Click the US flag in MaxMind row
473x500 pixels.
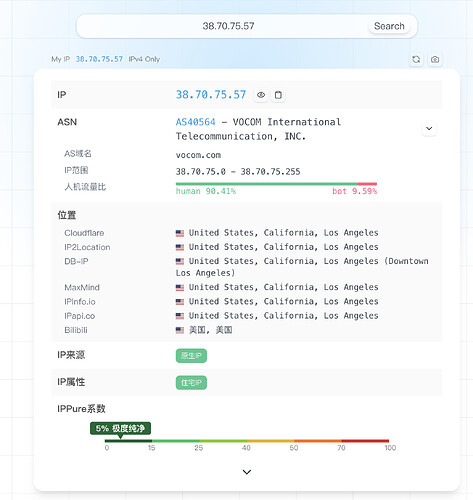click(180, 287)
